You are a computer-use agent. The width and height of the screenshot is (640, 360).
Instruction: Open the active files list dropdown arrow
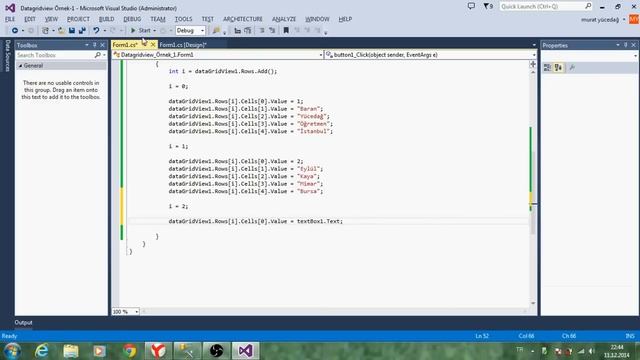(x=534, y=45)
